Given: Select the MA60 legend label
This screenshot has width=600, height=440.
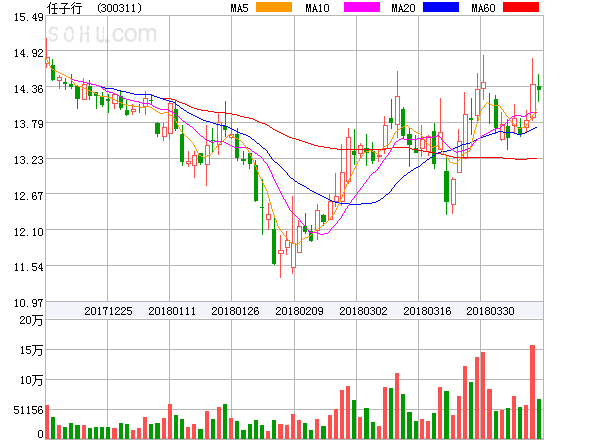Looking at the screenshot, I should (483, 8).
